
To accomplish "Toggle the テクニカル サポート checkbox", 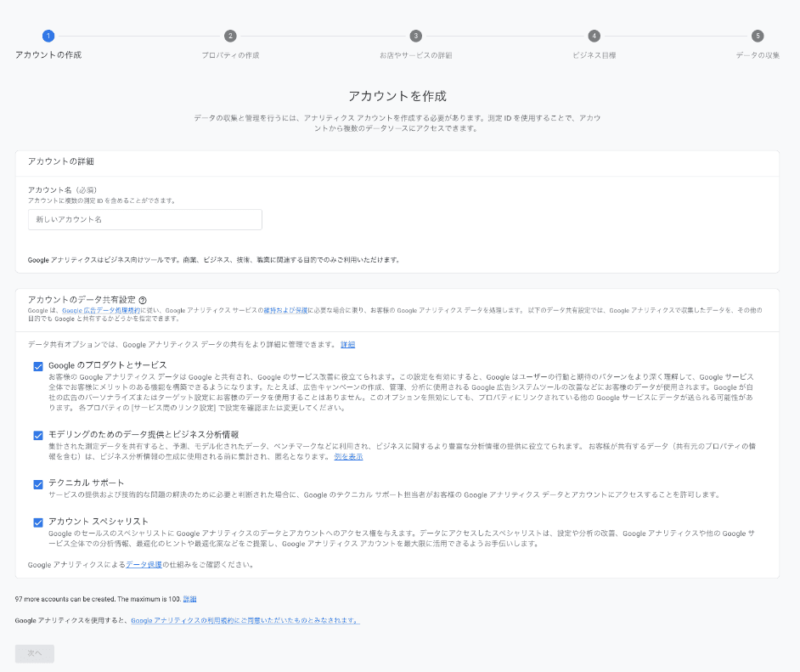I will (x=37, y=485).
